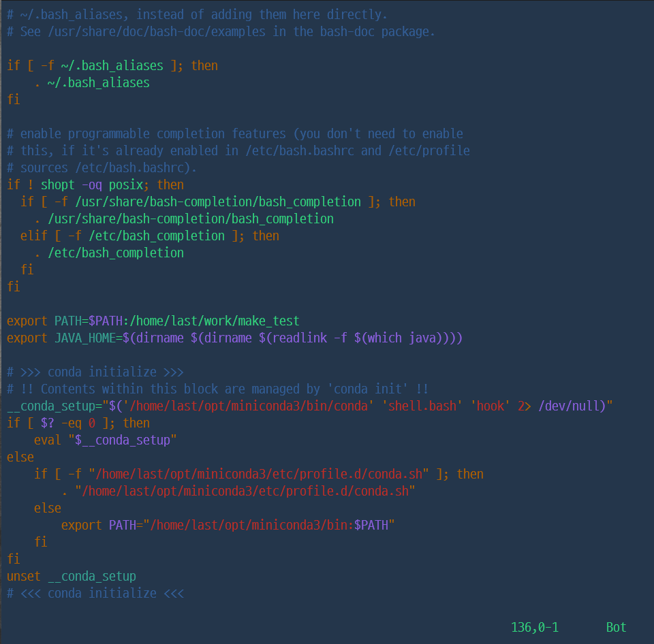This screenshot has height=644, width=654.
Task: Click the line sourcing profile.d/conda.sh
Action: tap(238, 492)
